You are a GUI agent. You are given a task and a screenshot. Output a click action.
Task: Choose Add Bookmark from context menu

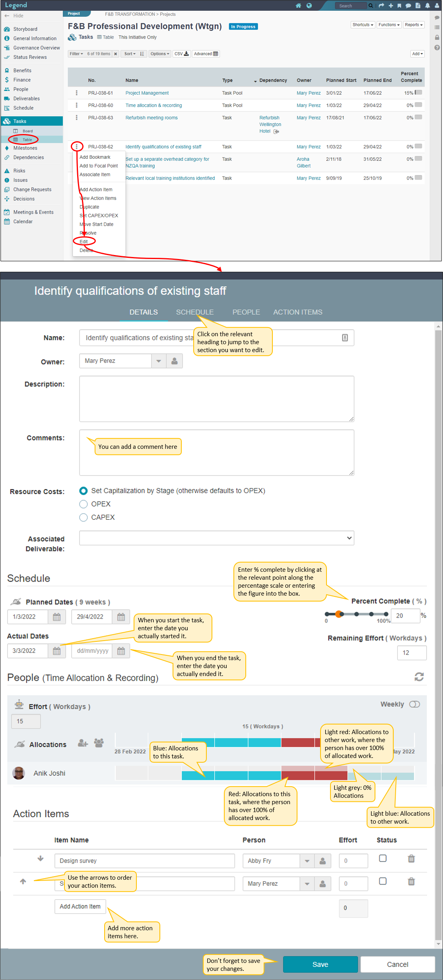pos(95,157)
